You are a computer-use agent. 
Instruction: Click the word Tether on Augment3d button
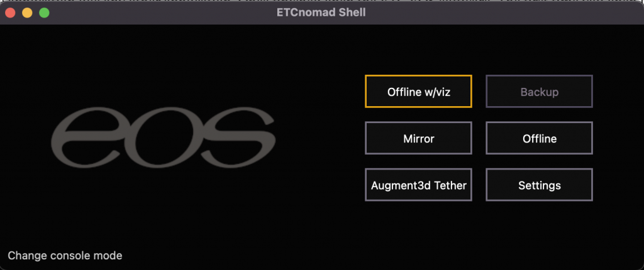pos(450,185)
